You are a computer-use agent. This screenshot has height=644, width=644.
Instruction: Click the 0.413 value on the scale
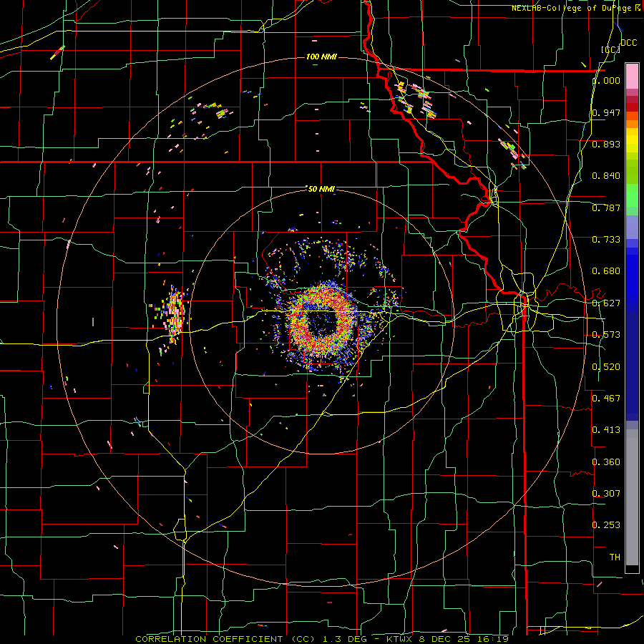tap(606, 430)
